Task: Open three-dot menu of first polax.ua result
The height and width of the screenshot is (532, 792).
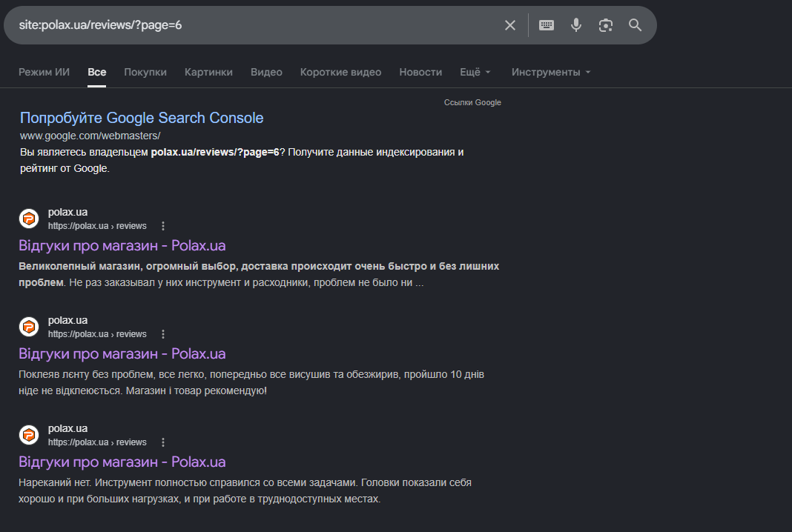Action: 162,226
